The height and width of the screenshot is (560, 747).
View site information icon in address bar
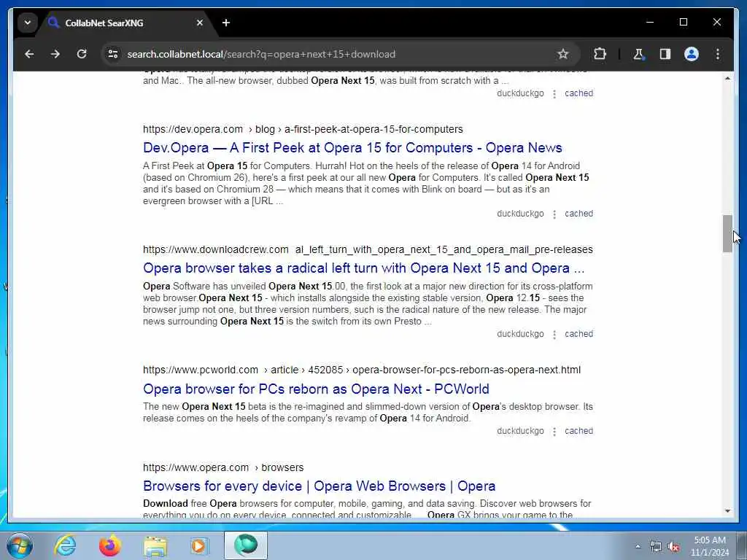(x=113, y=54)
